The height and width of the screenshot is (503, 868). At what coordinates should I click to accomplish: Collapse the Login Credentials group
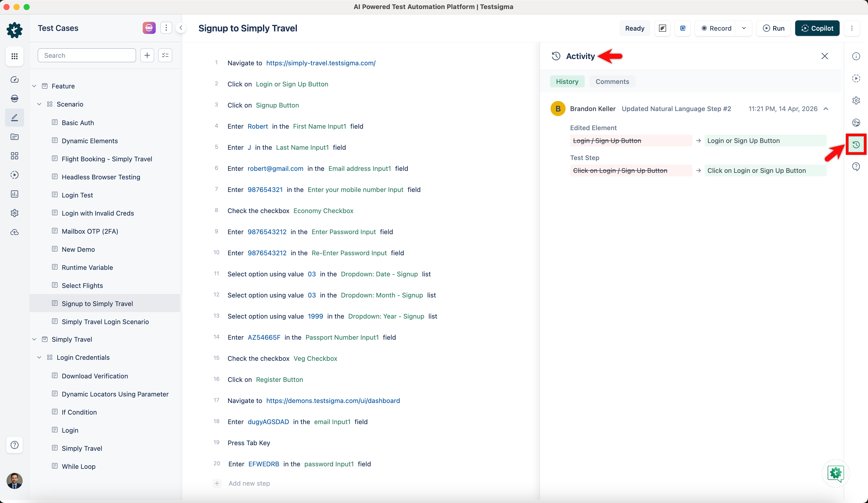39,357
